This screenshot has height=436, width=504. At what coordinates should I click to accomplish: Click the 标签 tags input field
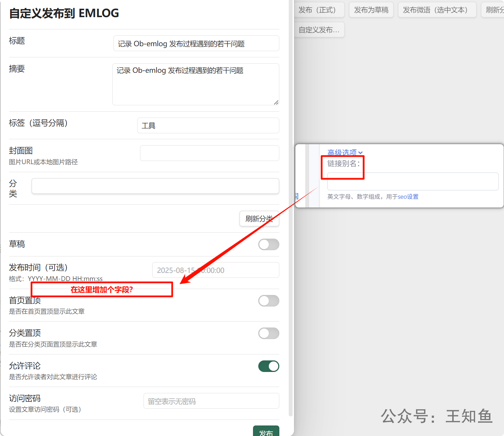(x=208, y=126)
